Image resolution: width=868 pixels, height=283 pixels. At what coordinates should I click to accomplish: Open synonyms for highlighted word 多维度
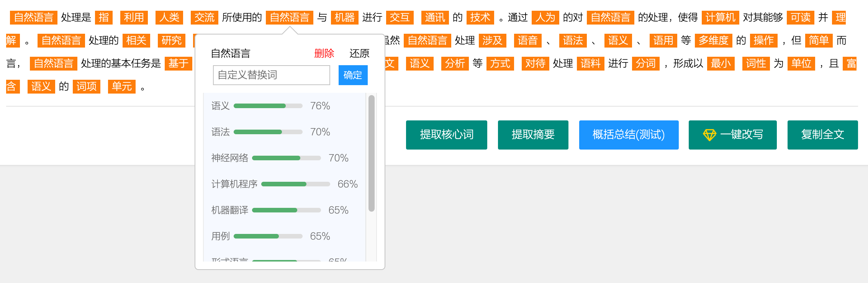tap(713, 41)
